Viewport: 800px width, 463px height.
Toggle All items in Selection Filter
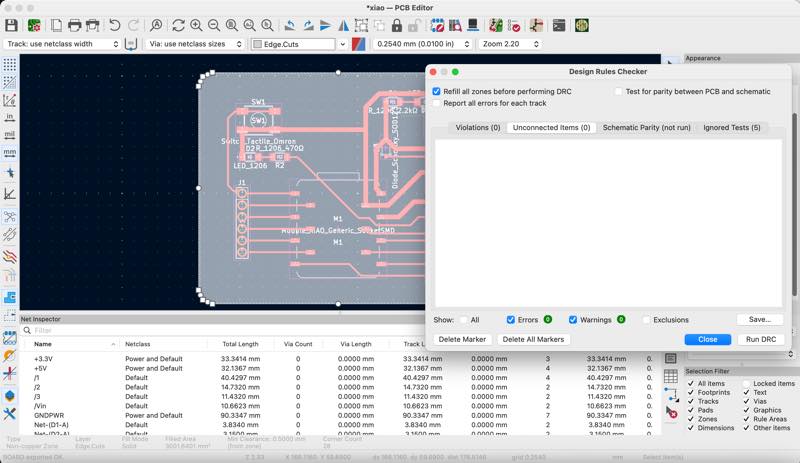click(x=691, y=383)
